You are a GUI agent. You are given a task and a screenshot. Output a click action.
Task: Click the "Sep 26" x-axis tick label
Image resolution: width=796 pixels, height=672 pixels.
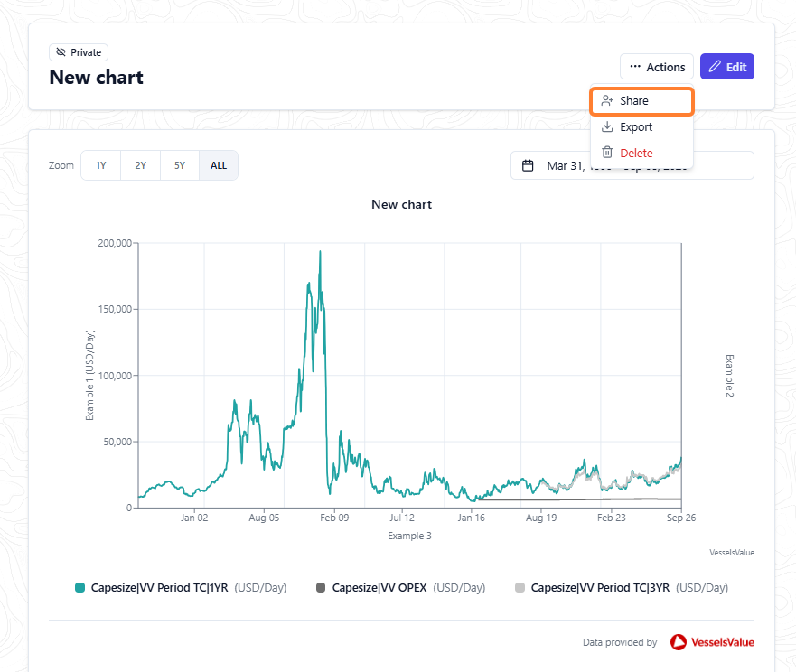tap(681, 518)
